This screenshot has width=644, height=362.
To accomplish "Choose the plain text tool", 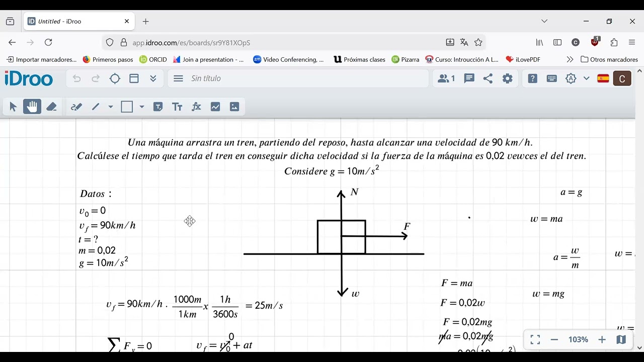I will click(177, 107).
